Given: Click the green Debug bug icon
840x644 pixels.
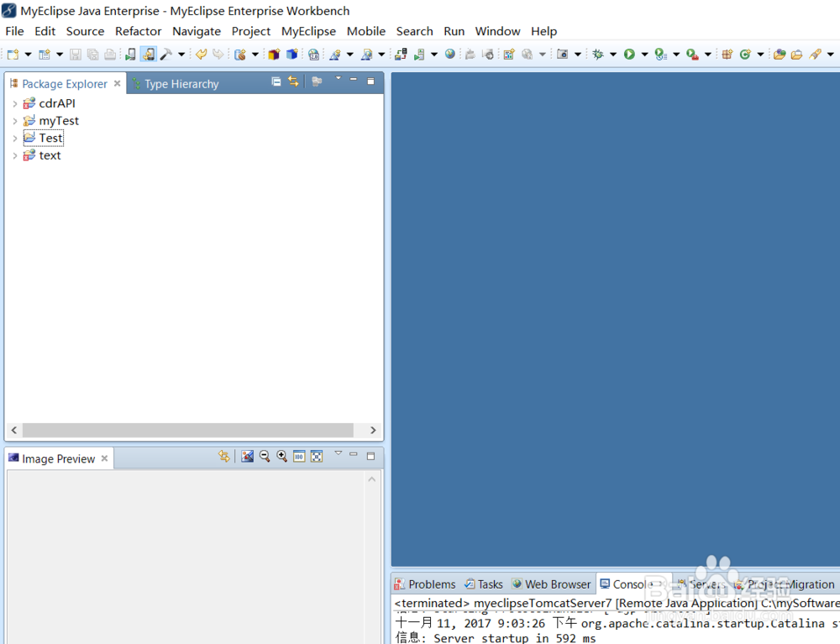Looking at the screenshot, I should (598, 54).
